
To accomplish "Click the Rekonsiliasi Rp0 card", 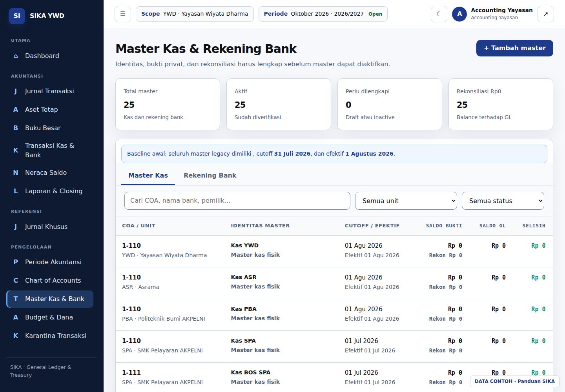I will pyautogui.click(x=501, y=104).
